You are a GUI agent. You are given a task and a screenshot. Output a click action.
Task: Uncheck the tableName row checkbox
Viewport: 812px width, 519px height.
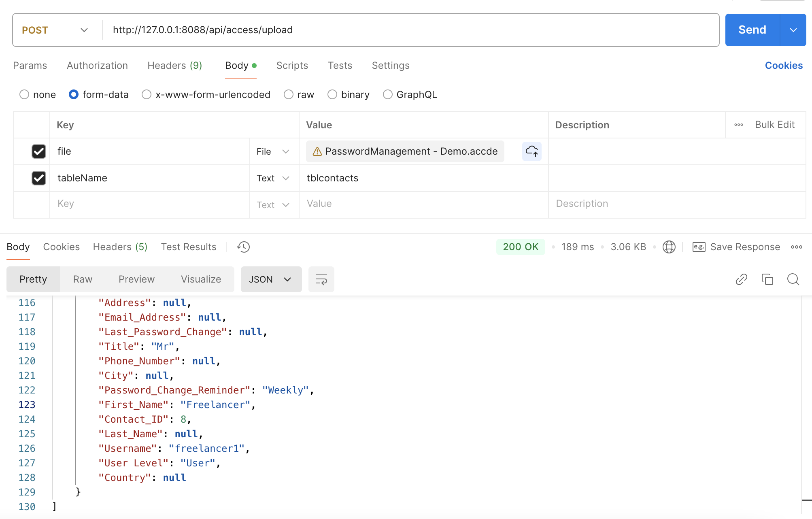39,178
